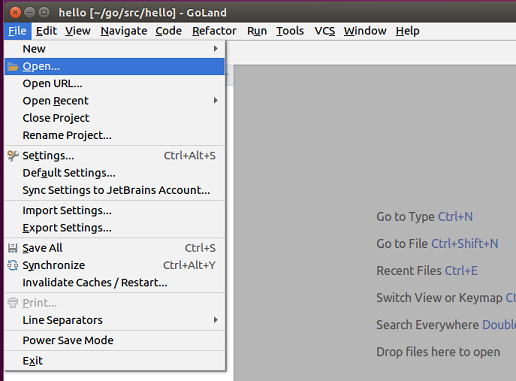Click the floppy disk Save All icon
Viewport: 516px width, 381px height.
click(x=13, y=248)
